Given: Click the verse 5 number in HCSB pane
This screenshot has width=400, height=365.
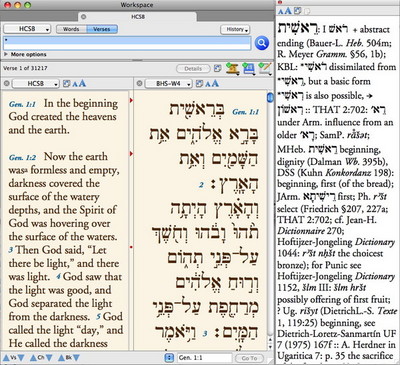Looking at the screenshot, I should coord(99,317).
